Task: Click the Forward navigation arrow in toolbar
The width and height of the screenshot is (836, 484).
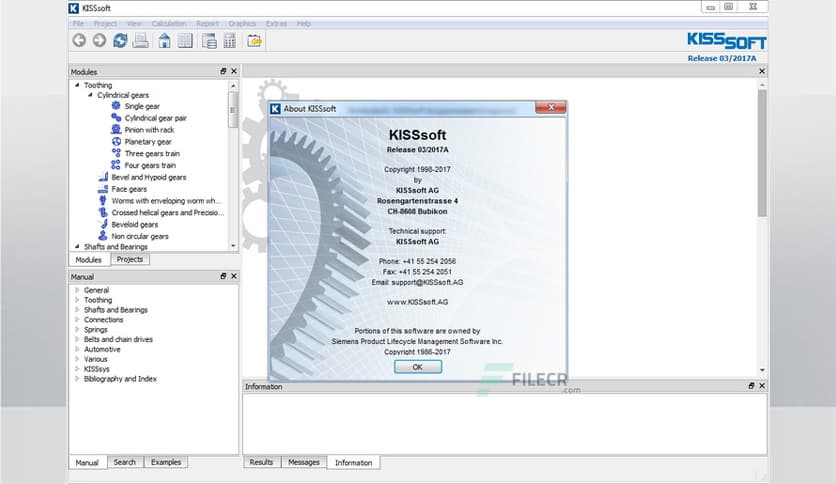Action: point(99,40)
